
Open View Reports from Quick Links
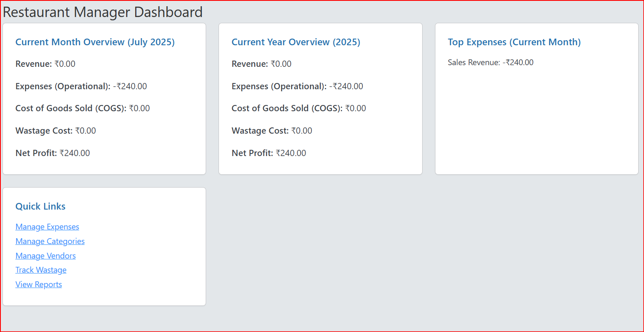[39, 284]
